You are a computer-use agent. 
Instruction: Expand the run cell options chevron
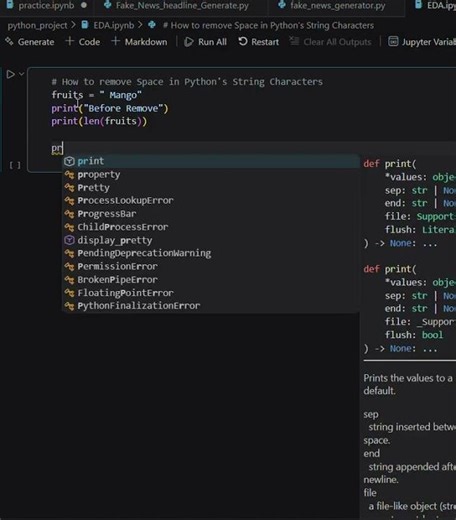(x=22, y=74)
